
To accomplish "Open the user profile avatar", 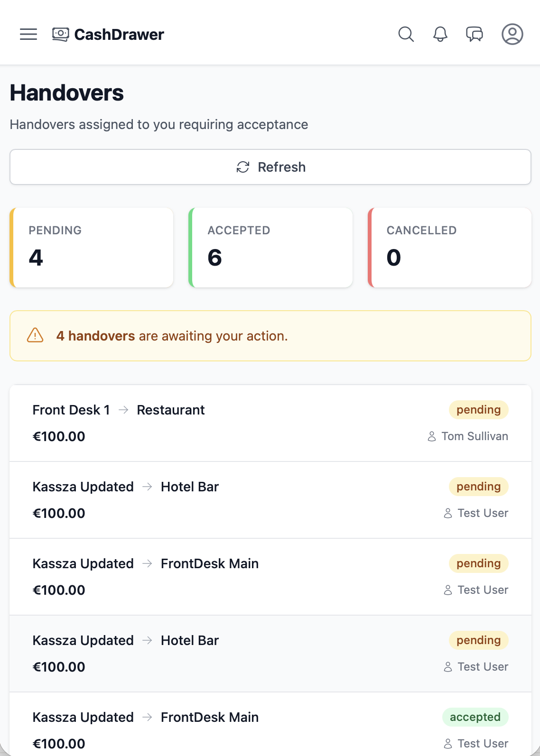I will [512, 34].
